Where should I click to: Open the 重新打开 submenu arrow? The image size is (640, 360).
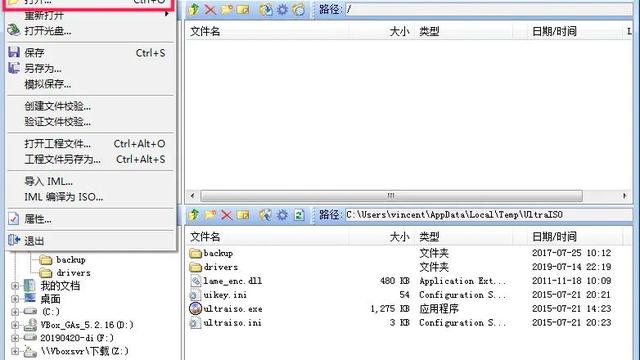(x=167, y=14)
